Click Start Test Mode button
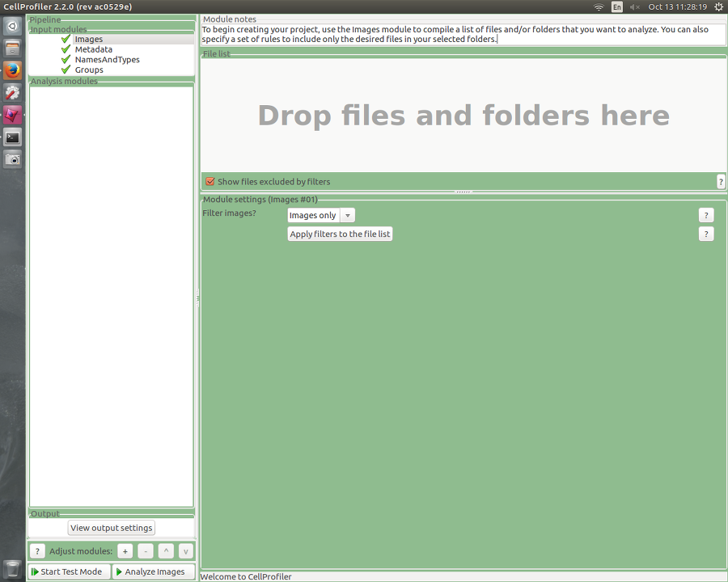Screen dimensions: 728x582 pos(69,571)
